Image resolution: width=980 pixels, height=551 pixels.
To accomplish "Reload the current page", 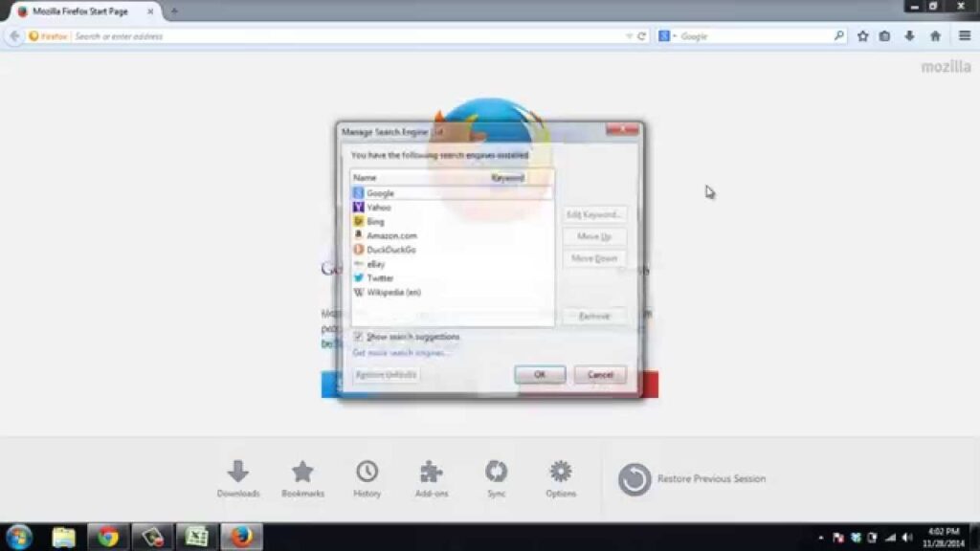I will point(641,36).
